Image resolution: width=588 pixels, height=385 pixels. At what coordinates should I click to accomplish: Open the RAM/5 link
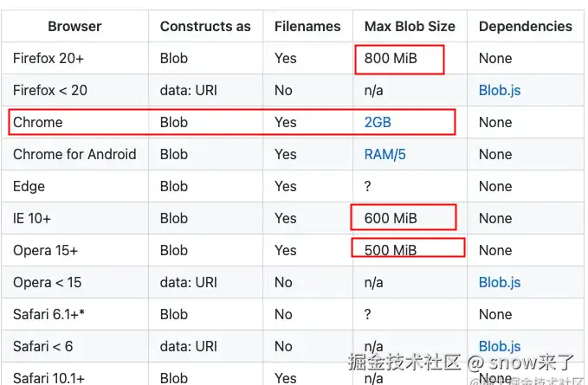click(384, 154)
